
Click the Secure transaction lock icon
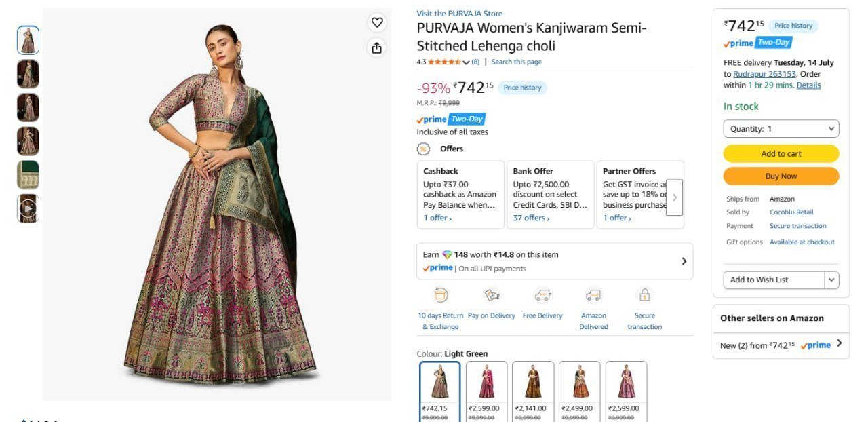[x=645, y=295]
